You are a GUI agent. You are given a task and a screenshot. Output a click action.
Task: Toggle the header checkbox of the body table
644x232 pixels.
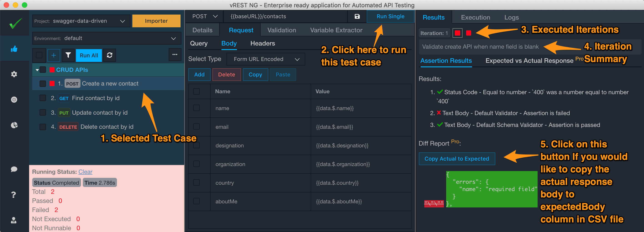[x=196, y=91]
